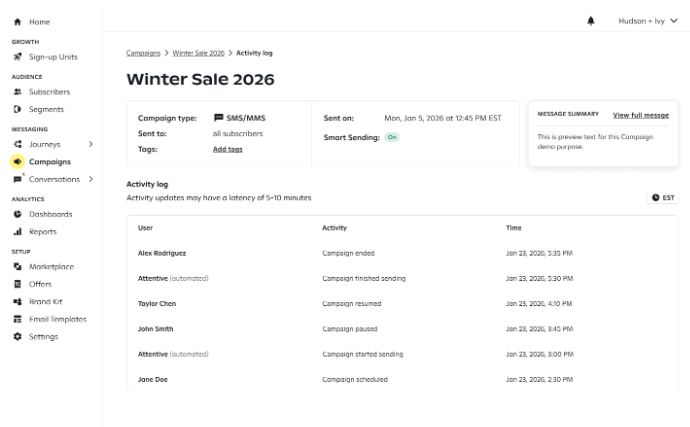Open View full message link
Screen dimensions: 690x427
[x=640, y=115]
